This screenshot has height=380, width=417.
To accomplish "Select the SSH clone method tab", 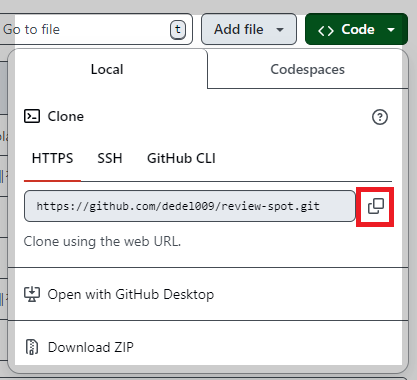I will [110, 158].
